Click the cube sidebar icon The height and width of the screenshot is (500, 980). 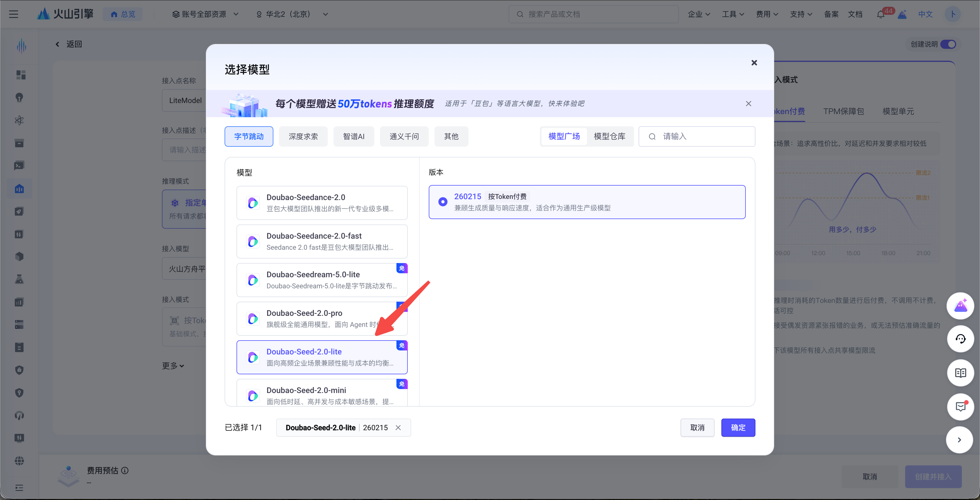click(19, 257)
